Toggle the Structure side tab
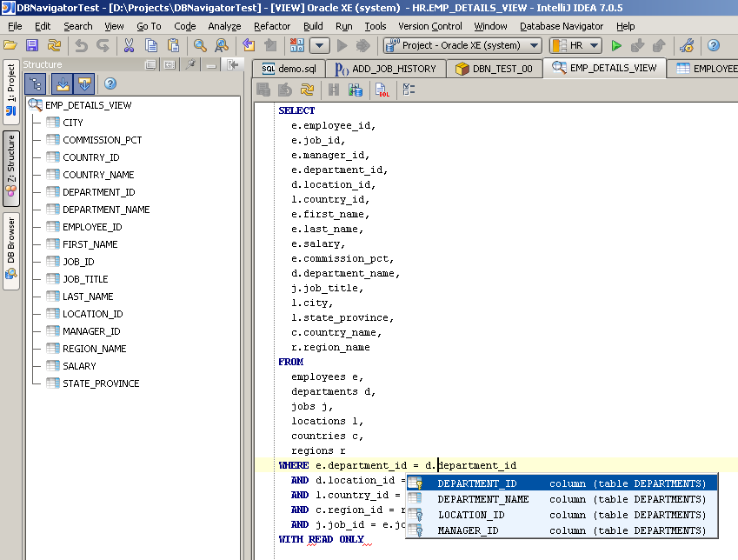This screenshot has width=738, height=560. [x=10, y=168]
